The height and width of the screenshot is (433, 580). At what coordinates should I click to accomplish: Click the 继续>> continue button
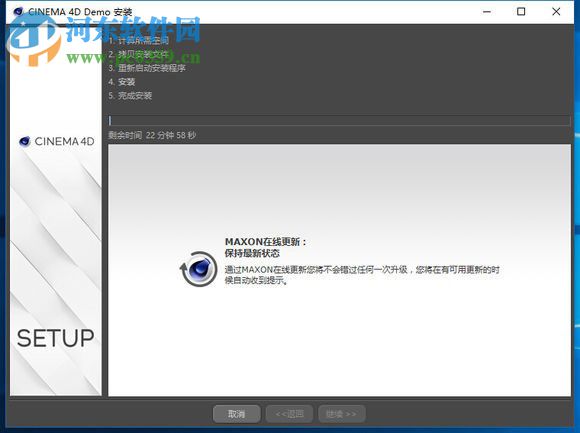pyautogui.click(x=342, y=414)
